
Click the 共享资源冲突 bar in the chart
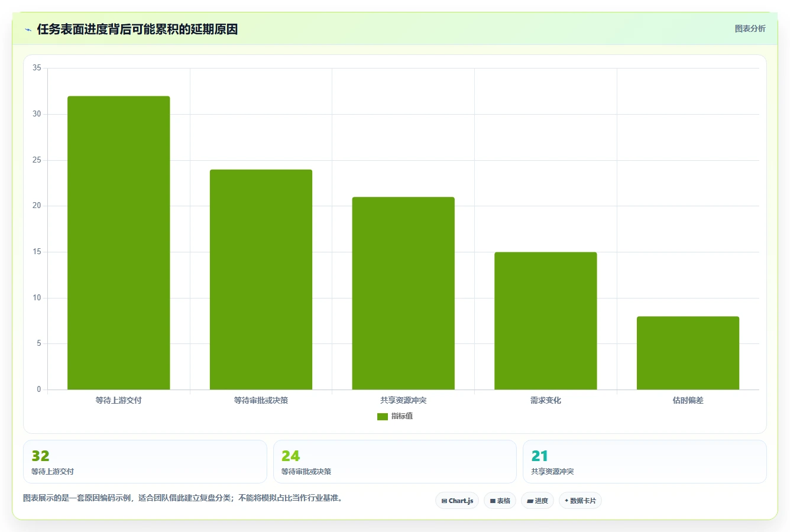coord(403,293)
